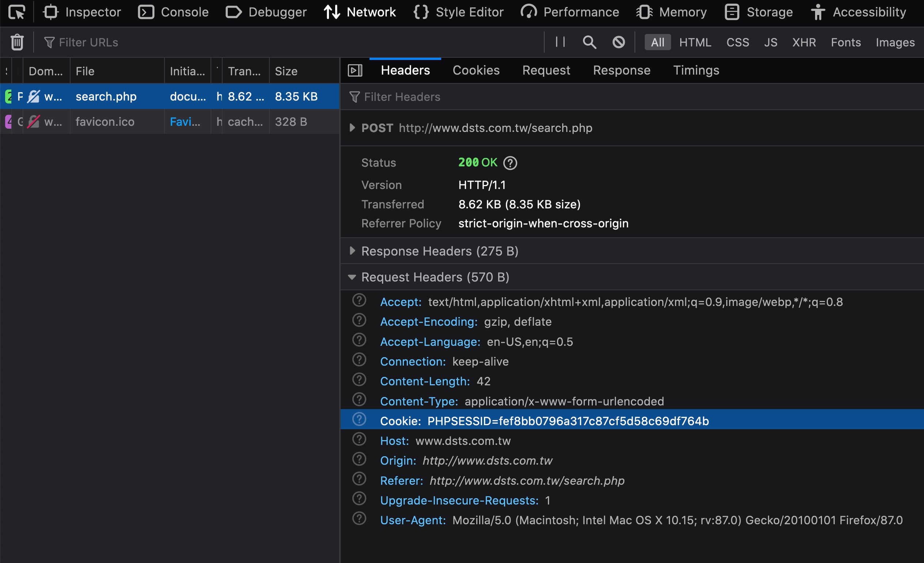Select the Headers details tab

[405, 71]
